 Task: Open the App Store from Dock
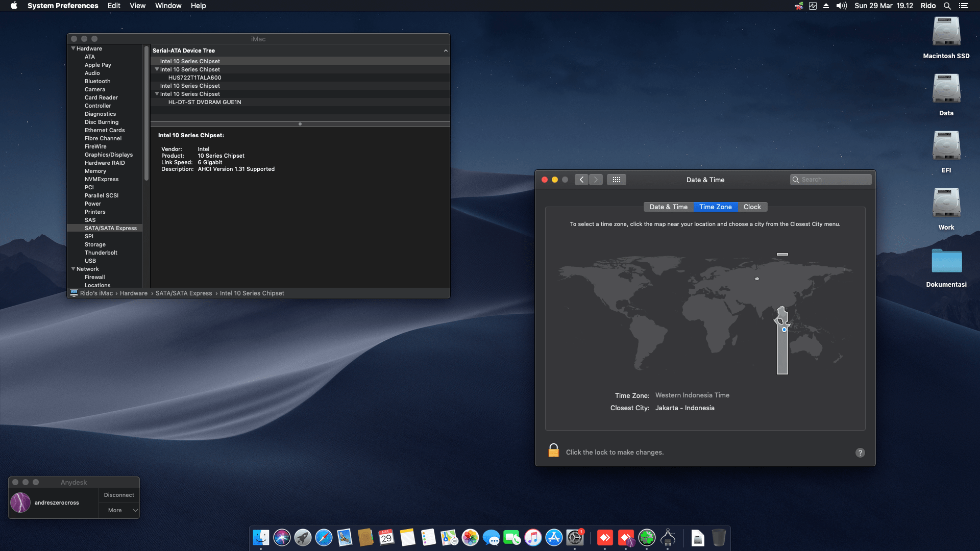554,537
